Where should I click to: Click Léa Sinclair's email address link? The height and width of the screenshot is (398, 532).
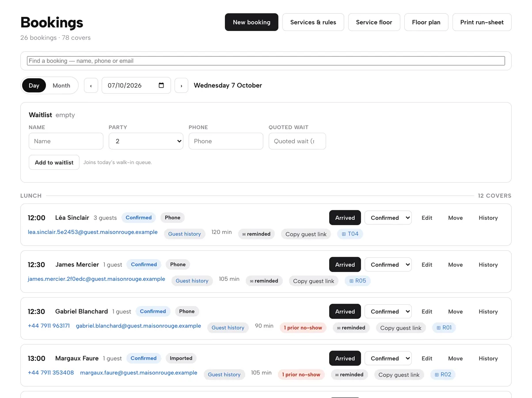(x=93, y=232)
